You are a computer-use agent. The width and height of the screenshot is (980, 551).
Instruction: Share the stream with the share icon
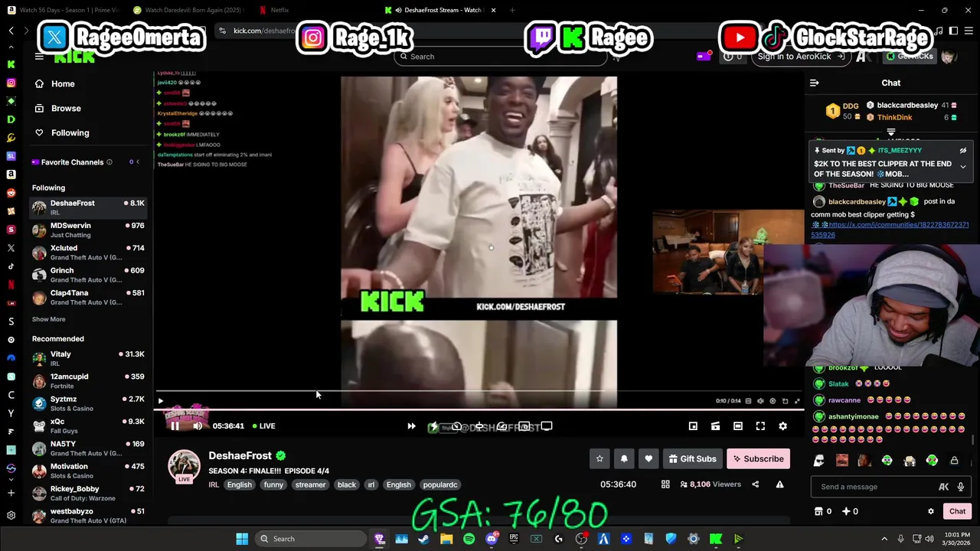[755, 484]
